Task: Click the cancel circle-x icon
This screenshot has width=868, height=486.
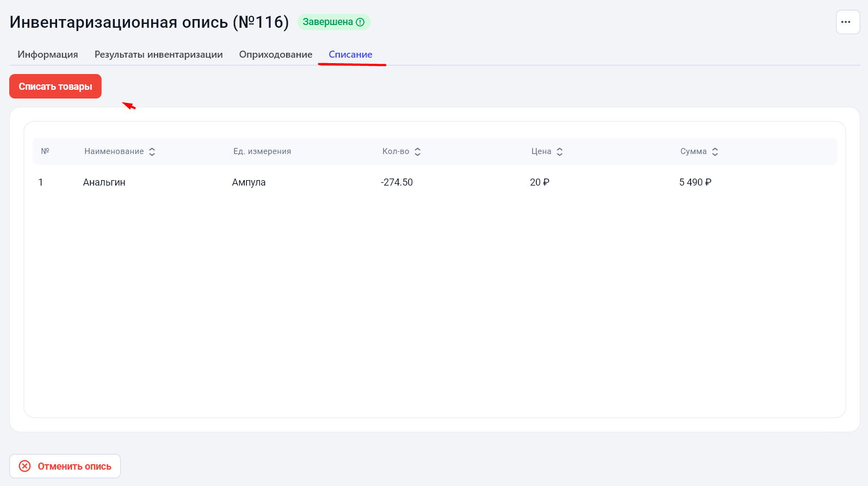Action: click(25, 466)
